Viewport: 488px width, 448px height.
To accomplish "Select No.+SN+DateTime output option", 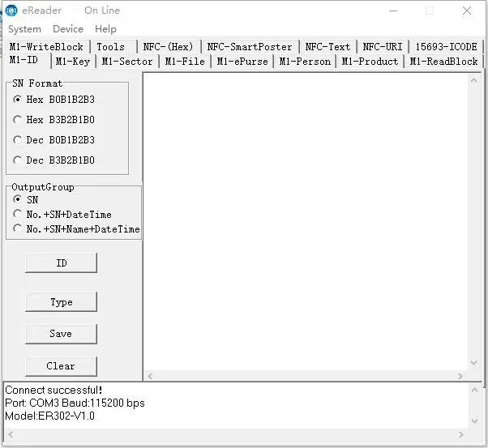I will tap(62, 215).
